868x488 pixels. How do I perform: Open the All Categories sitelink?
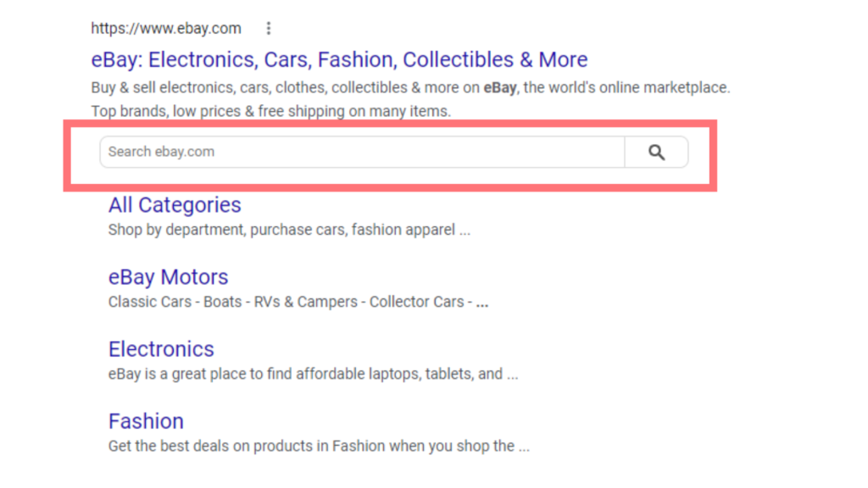click(175, 205)
